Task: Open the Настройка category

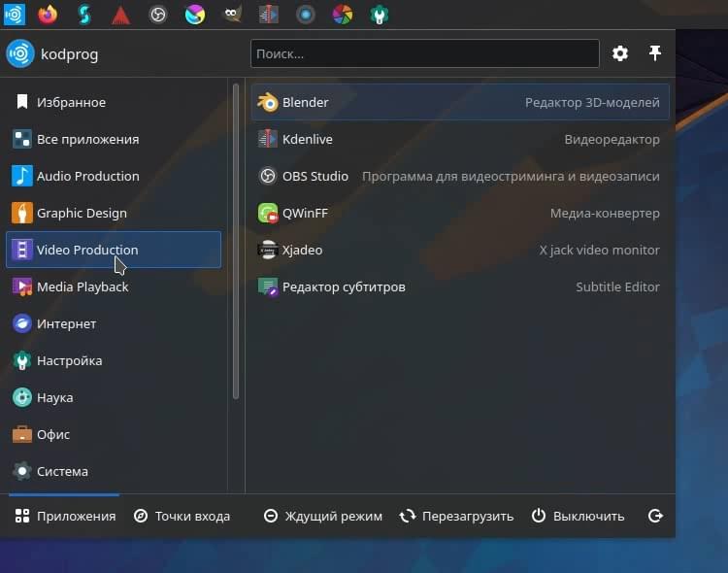Action: [x=114, y=360]
